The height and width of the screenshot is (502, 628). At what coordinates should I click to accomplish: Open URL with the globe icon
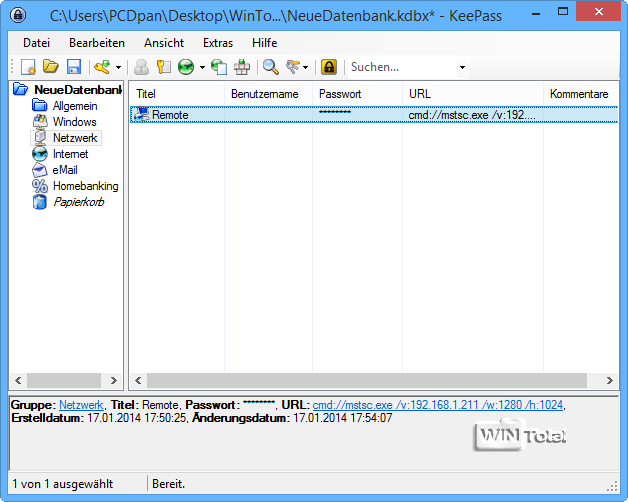click(186, 67)
